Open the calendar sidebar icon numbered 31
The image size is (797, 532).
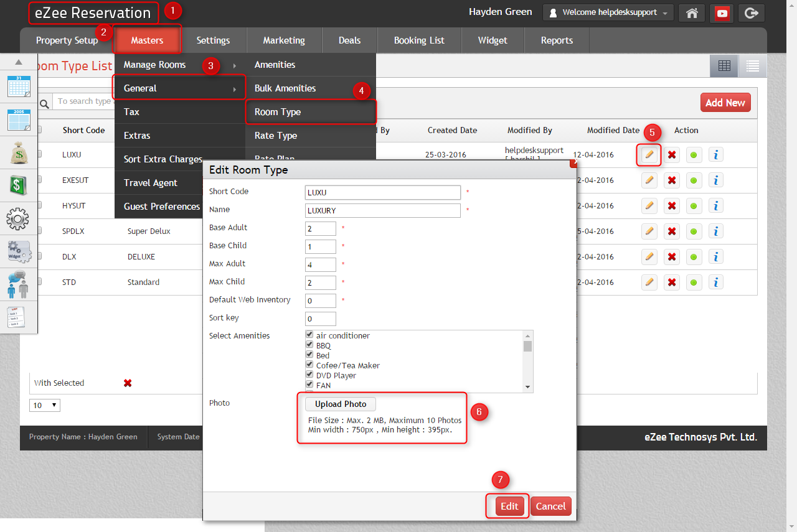tap(19, 86)
